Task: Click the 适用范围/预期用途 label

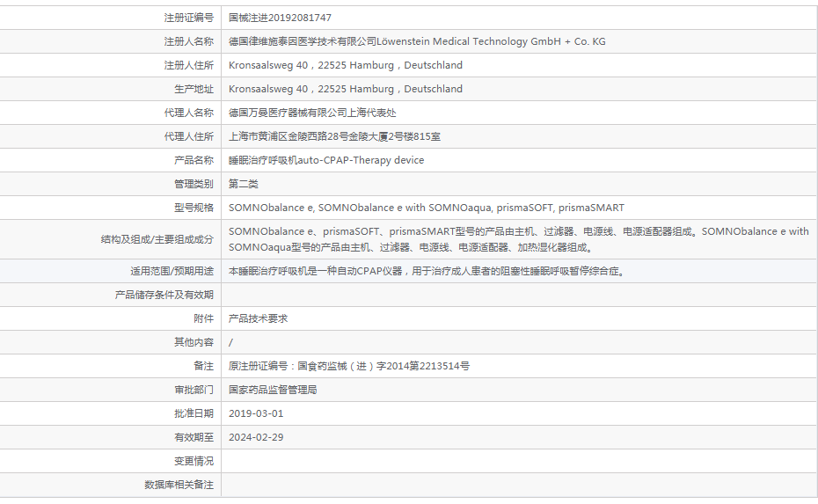Action: tap(172, 271)
